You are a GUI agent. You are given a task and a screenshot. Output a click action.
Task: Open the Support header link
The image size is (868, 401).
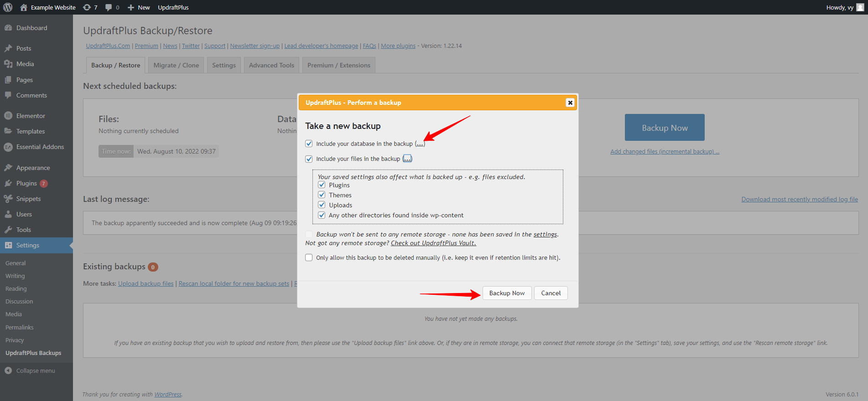(x=215, y=46)
